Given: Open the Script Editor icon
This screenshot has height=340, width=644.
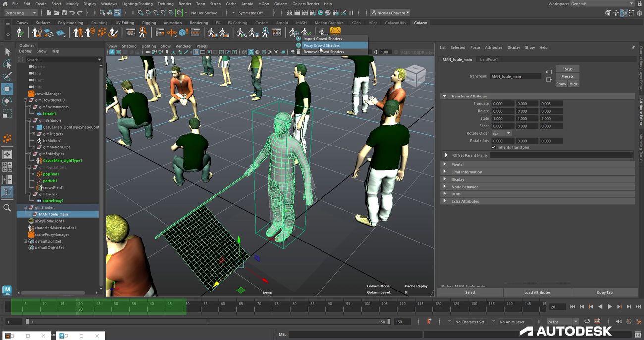Looking at the screenshot, I should 638,334.
